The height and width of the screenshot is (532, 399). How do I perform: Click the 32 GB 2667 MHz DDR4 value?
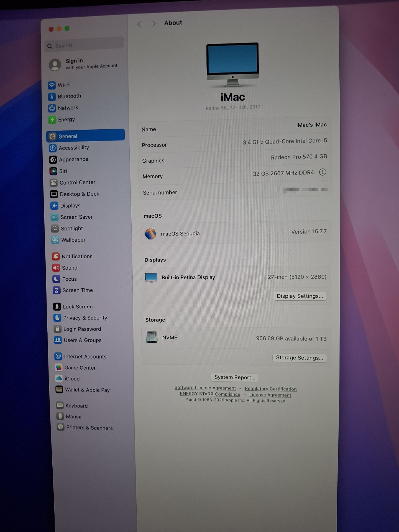coord(283,173)
